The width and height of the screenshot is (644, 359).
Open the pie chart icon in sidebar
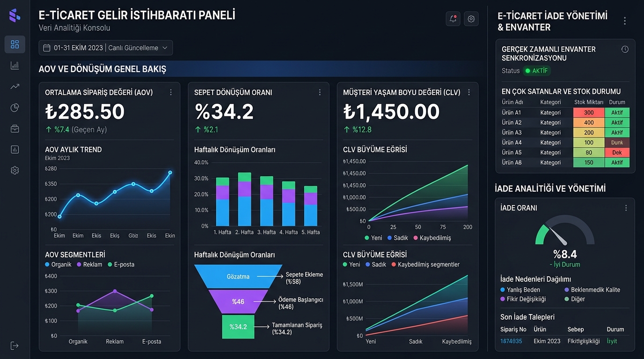[x=15, y=108]
